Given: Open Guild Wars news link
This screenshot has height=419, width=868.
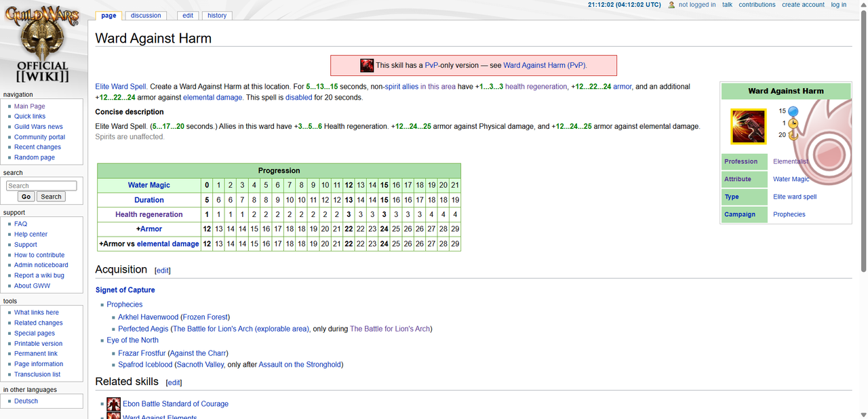Looking at the screenshot, I should click(x=39, y=127).
